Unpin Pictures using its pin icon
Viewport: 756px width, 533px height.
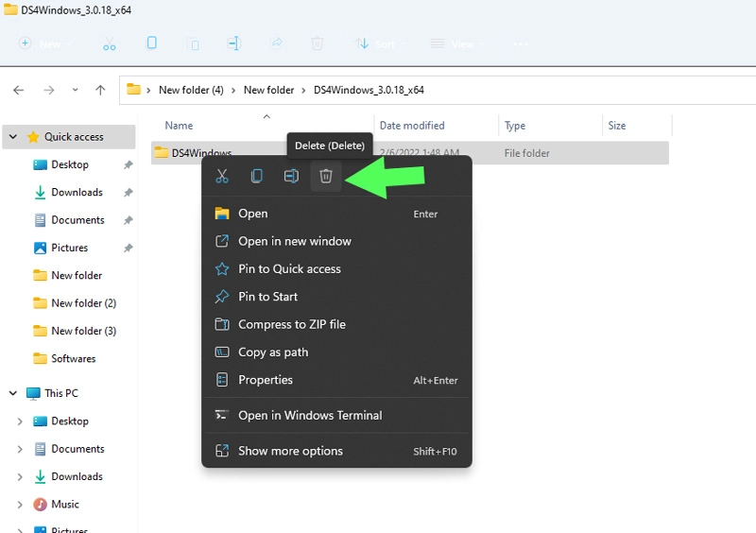(128, 248)
